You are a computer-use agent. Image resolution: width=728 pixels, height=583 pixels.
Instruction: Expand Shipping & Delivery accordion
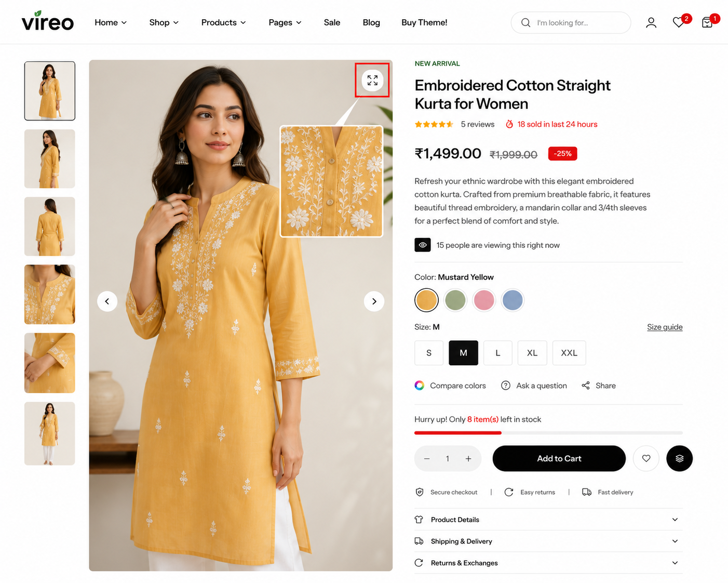pos(548,541)
